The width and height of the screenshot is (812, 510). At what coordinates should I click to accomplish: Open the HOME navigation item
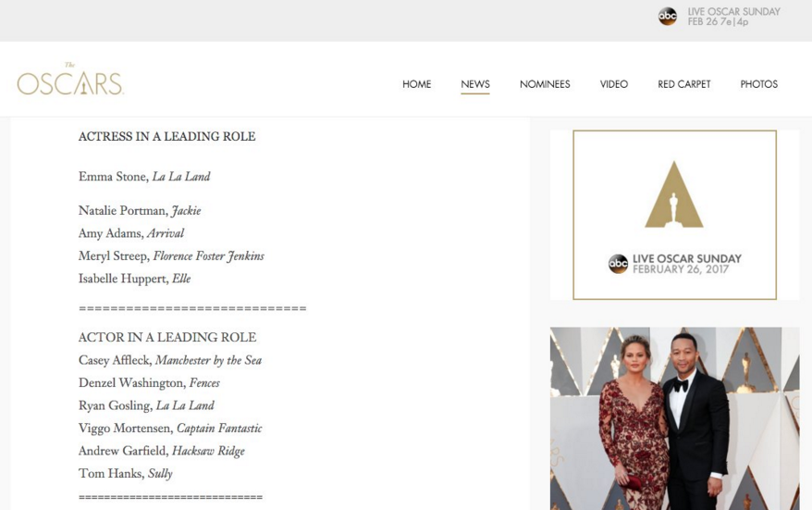click(417, 84)
